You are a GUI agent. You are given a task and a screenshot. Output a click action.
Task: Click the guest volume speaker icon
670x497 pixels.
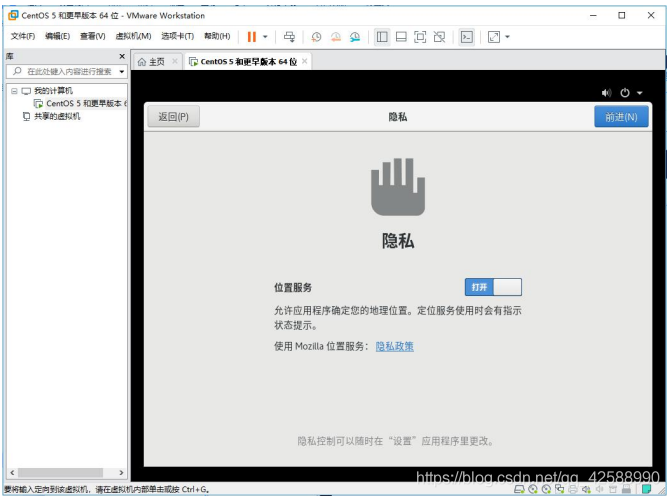point(606,93)
